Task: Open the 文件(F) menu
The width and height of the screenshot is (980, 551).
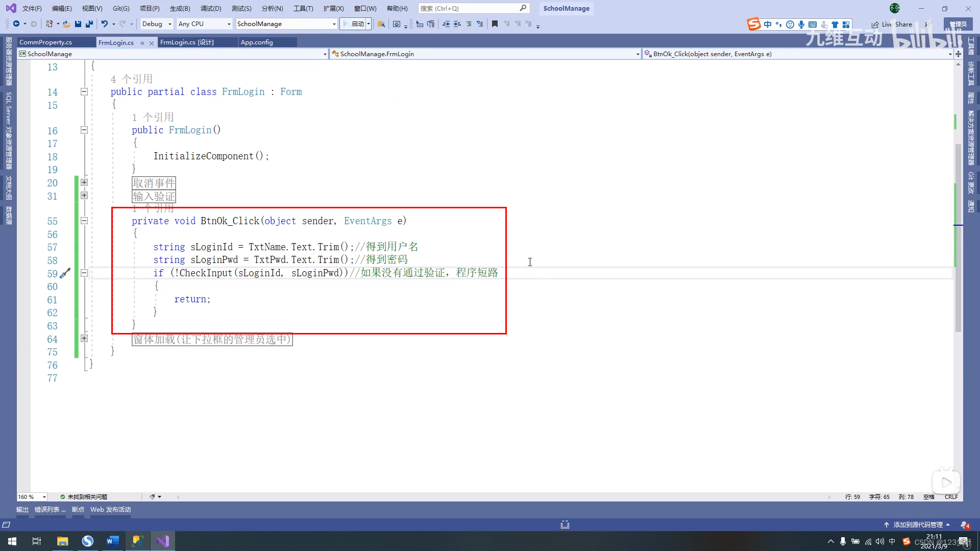Action: click(x=32, y=9)
